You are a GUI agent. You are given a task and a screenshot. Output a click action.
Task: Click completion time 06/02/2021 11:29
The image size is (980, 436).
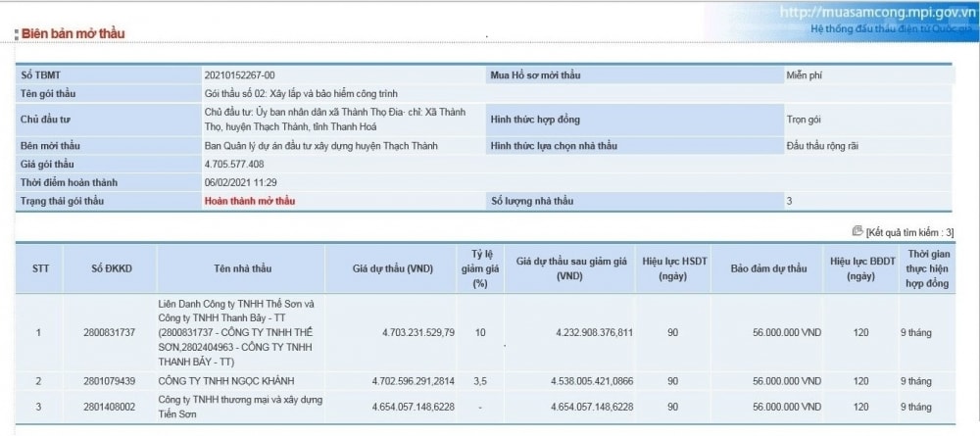241,182
